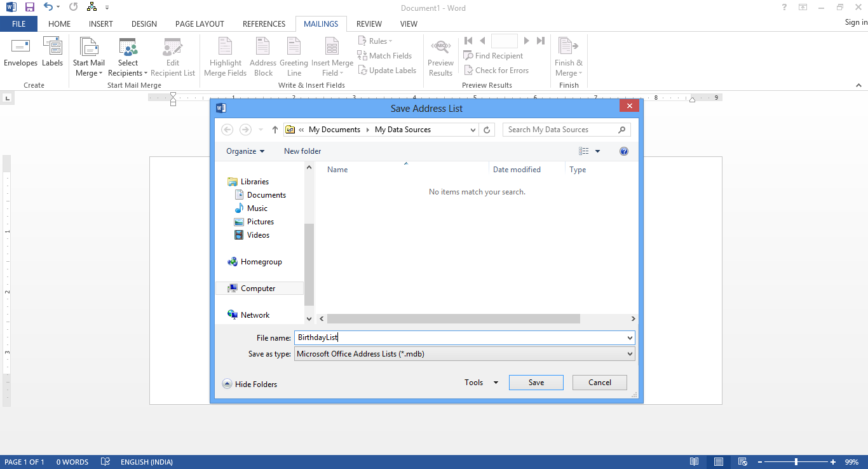
Task: Go back using dialog Back arrow
Action: click(227, 130)
